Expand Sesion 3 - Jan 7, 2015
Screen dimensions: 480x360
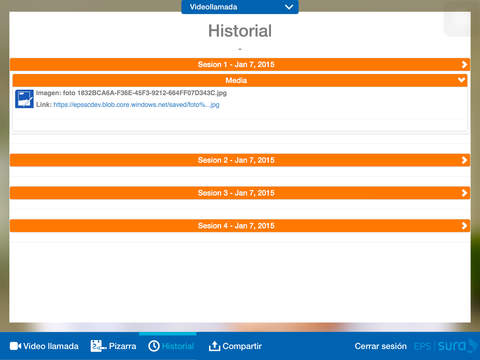(240, 193)
